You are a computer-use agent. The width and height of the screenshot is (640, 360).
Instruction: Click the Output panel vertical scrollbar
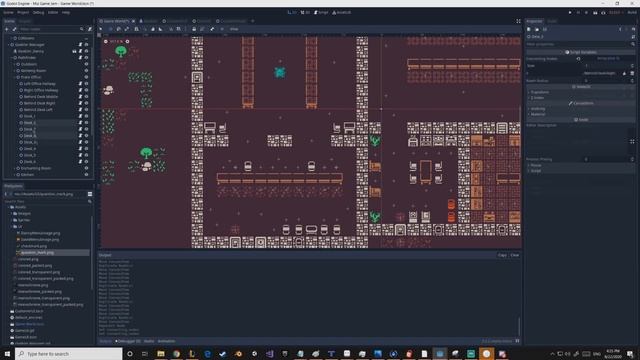[x=519, y=327]
